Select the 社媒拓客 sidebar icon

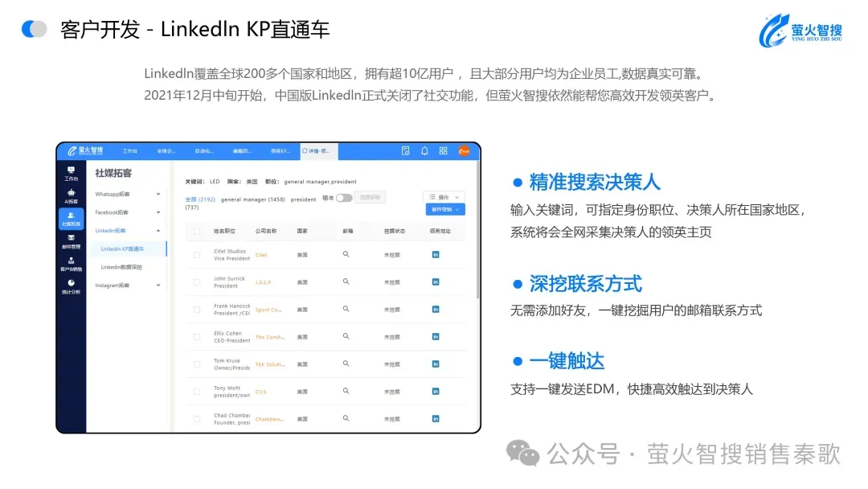pyautogui.click(x=71, y=219)
